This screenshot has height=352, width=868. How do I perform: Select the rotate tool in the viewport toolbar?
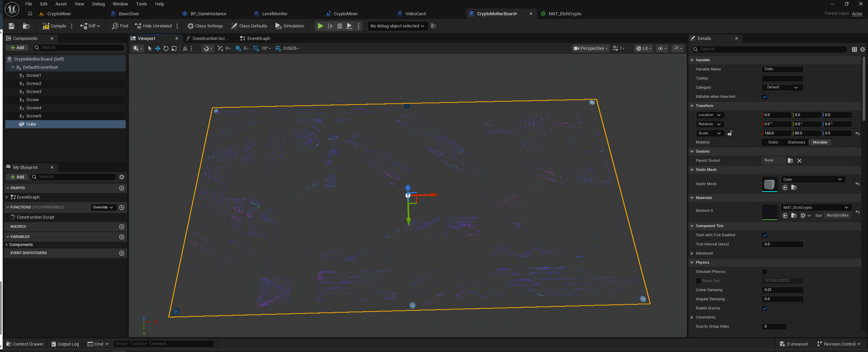(x=166, y=49)
